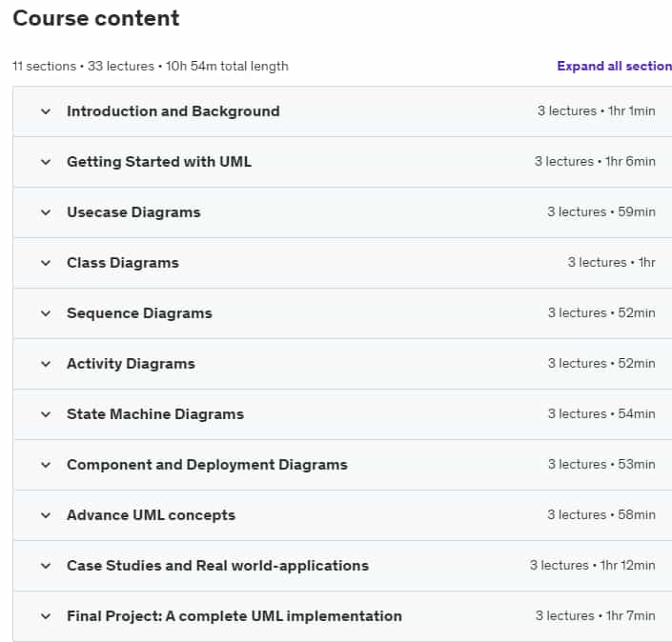
Task: Select Final Project: A complete UML implementation
Action: (x=234, y=616)
